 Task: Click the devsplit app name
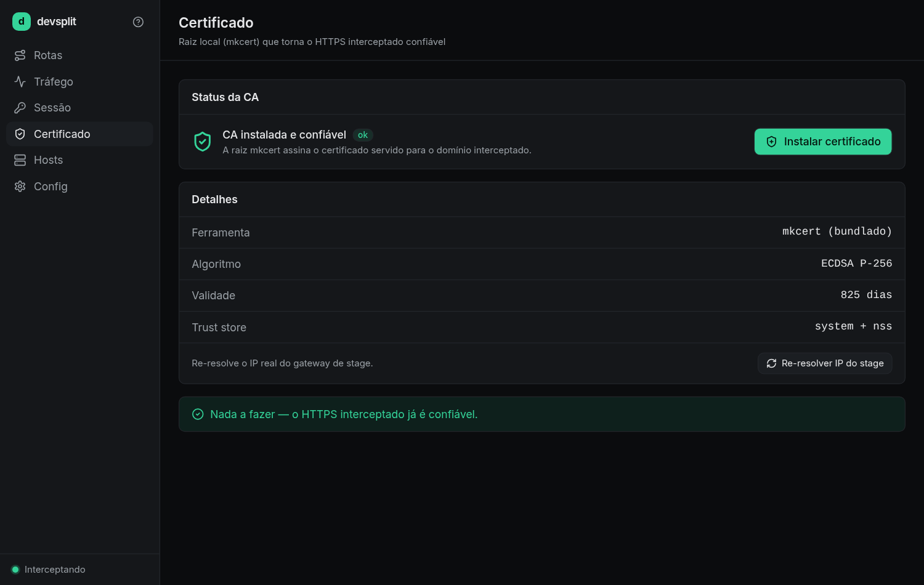coord(57,22)
